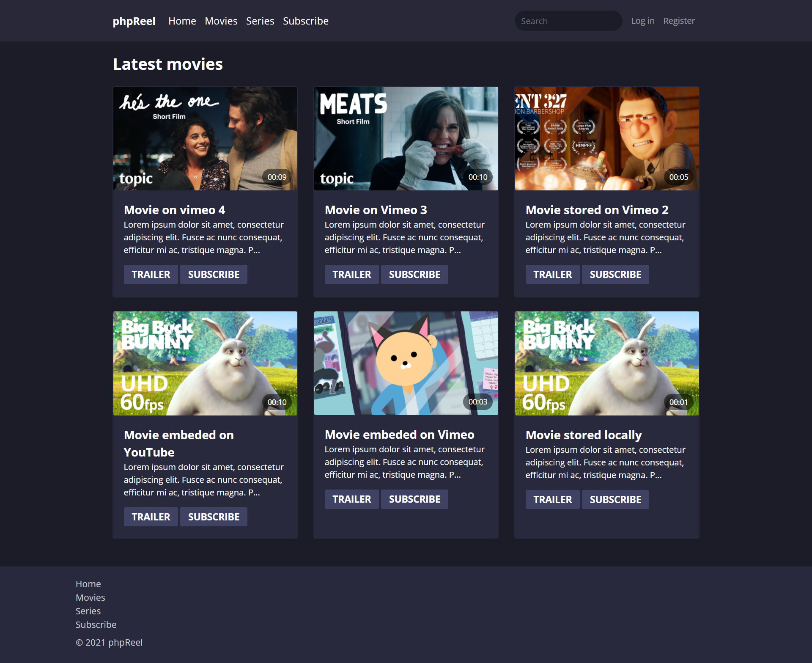Open the Movies navigation menu item
The height and width of the screenshot is (663, 812).
tap(221, 21)
